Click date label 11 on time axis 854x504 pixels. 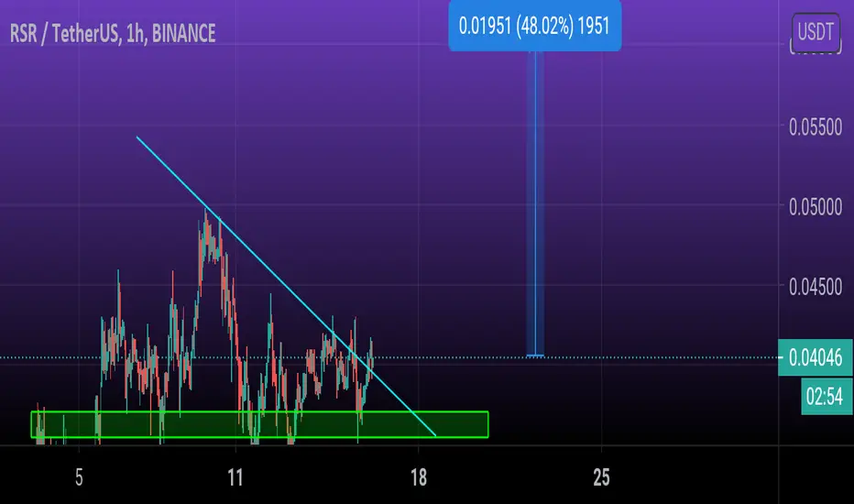[x=235, y=477]
